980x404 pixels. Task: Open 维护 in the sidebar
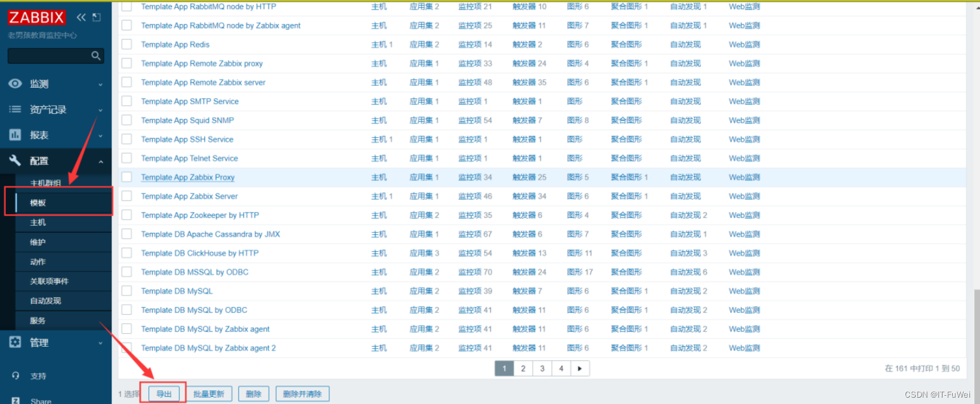coord(38,242)
